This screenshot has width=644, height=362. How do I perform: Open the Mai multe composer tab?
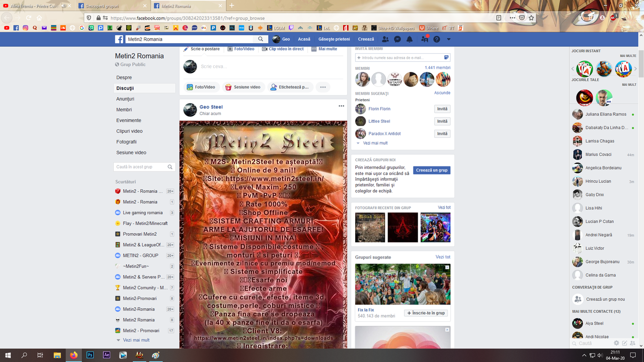click(324, 49)
